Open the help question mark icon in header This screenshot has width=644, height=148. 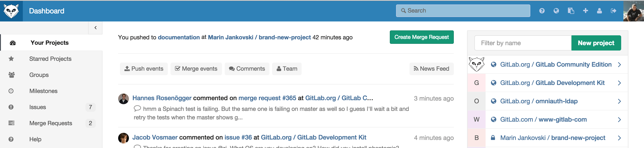point(542,11)
